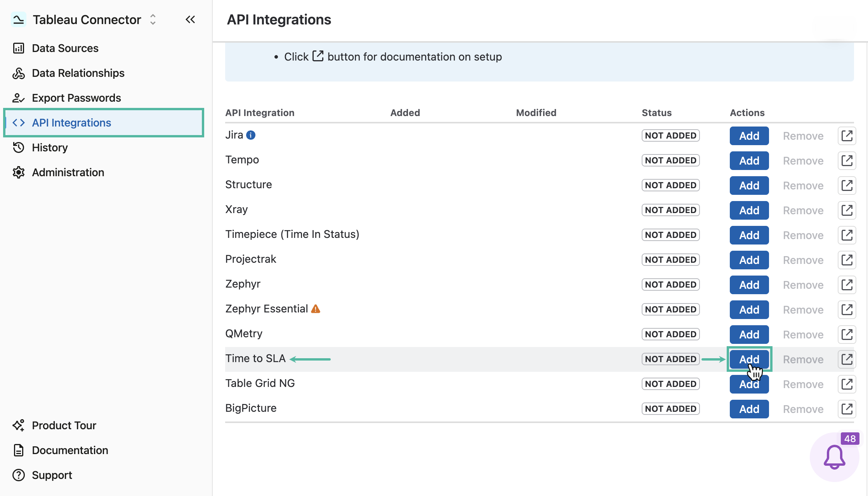Open QMetry documentation external link icon
The width and height of the screenshot is (868, 496).
tap(847, 335)
